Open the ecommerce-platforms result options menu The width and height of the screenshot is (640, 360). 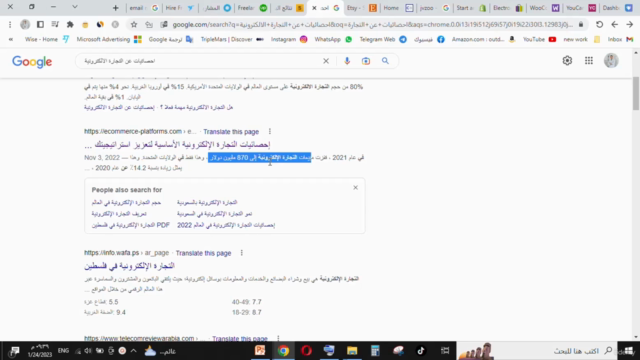point(270,131)
